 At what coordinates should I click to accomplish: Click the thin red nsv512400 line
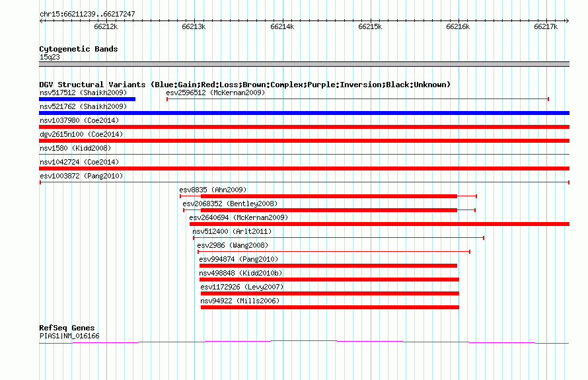coord(339,238)
